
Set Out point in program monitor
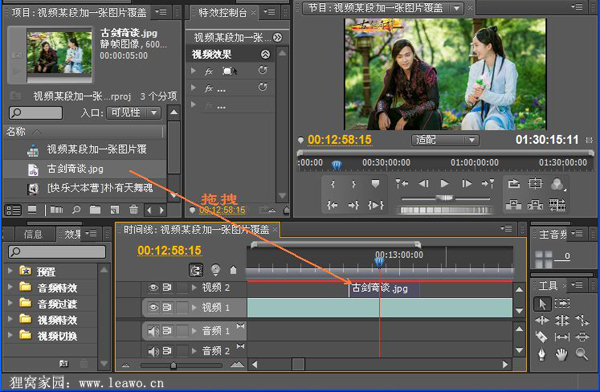click(354, 184)
